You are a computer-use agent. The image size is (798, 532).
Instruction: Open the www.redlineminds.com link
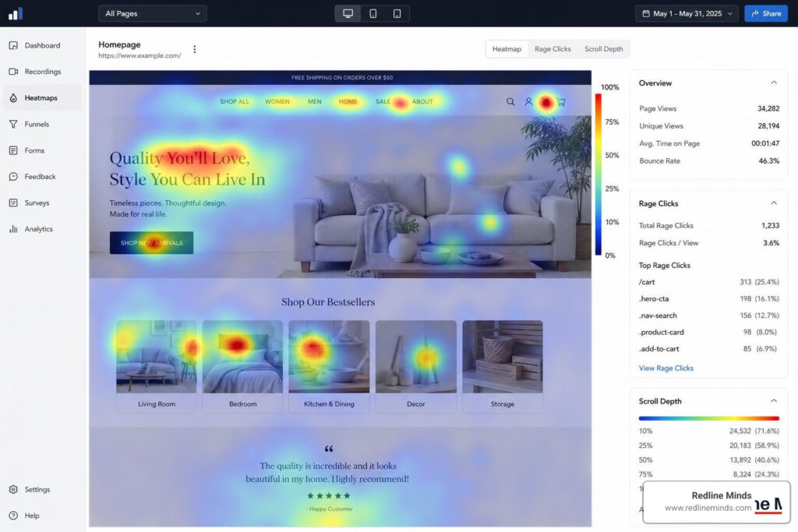(x=708, y=508)
